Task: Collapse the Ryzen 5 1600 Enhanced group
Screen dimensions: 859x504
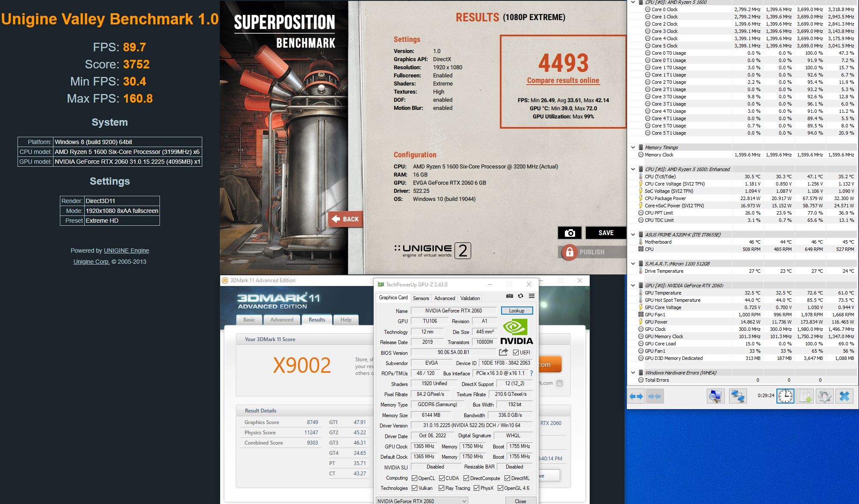Action: point(633,169)
